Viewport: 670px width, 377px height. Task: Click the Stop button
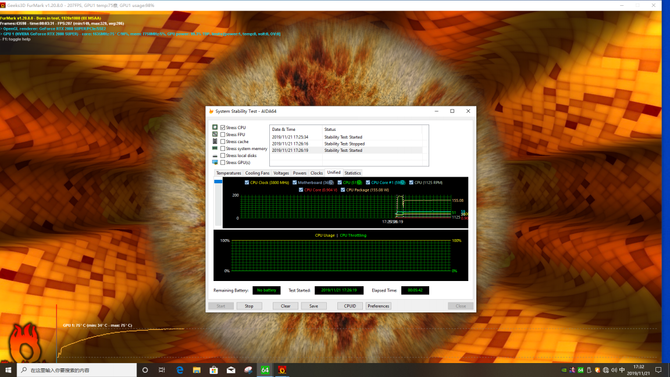click(x=249, y=306)
